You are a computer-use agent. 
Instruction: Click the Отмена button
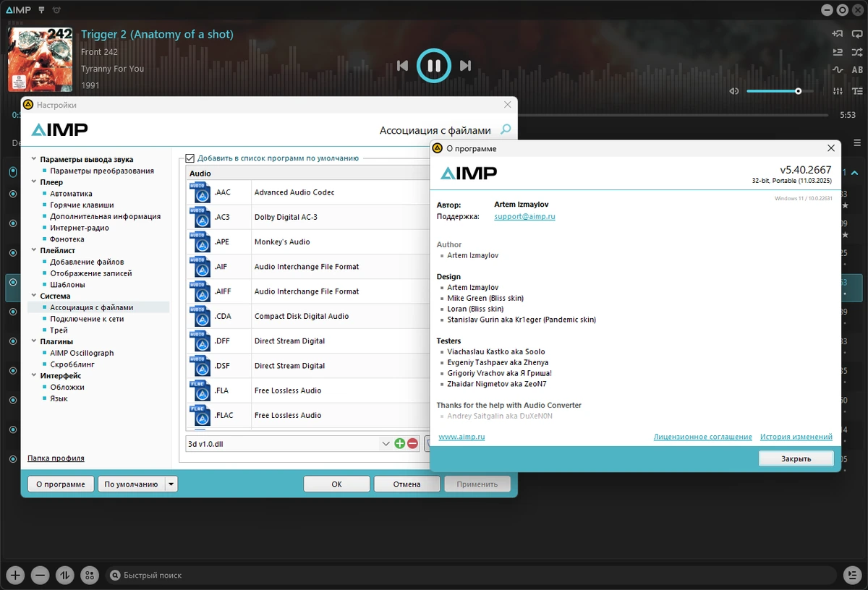[407, 484]
